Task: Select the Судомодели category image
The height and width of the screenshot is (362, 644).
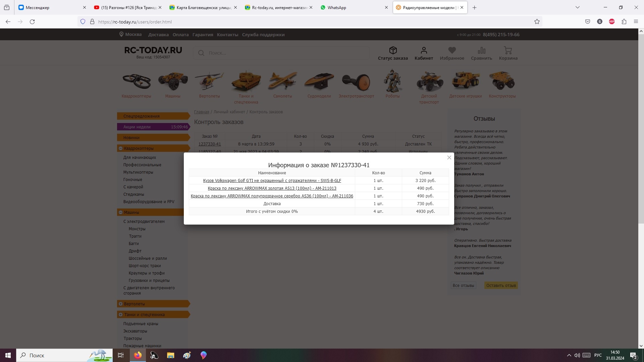Action: click(x=319, y=81)
